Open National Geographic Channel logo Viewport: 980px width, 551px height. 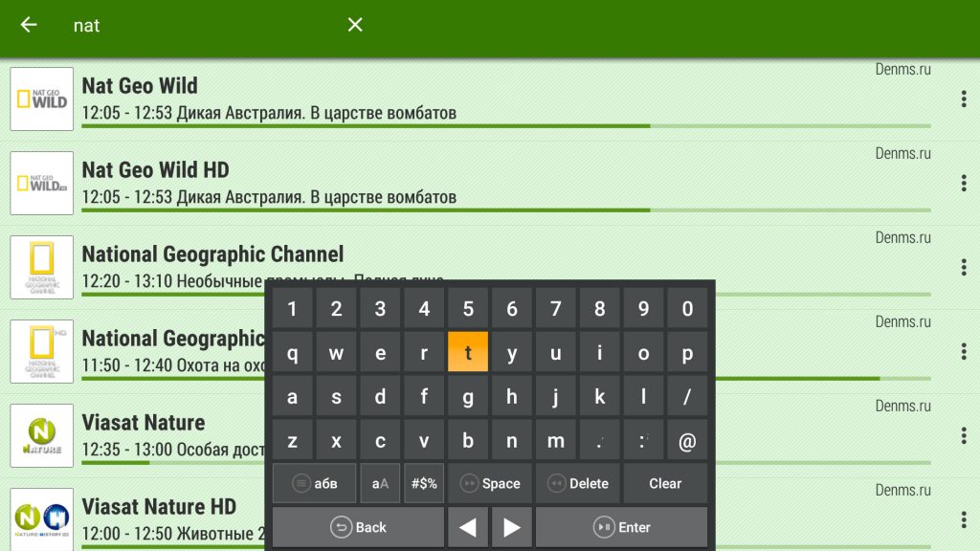pos(42,268)
